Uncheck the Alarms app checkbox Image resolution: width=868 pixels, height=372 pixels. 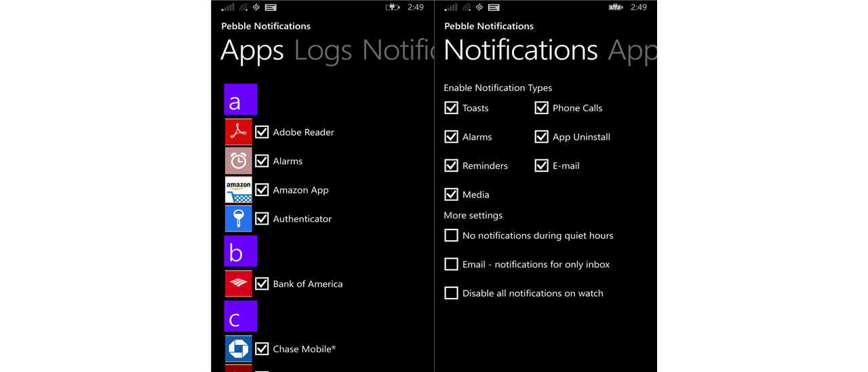(262, 161)
